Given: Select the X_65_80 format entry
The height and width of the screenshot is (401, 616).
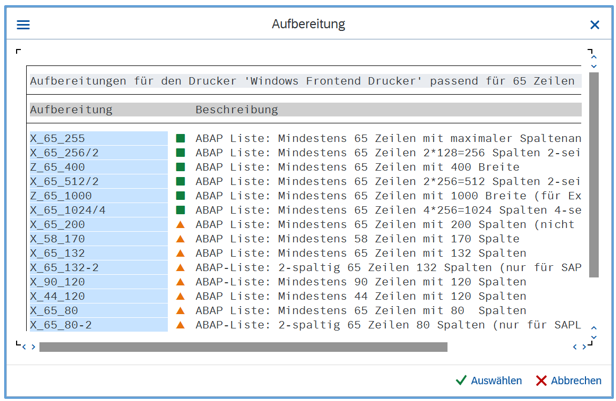Looking at the screenshot, I should [x=98, y=311].
